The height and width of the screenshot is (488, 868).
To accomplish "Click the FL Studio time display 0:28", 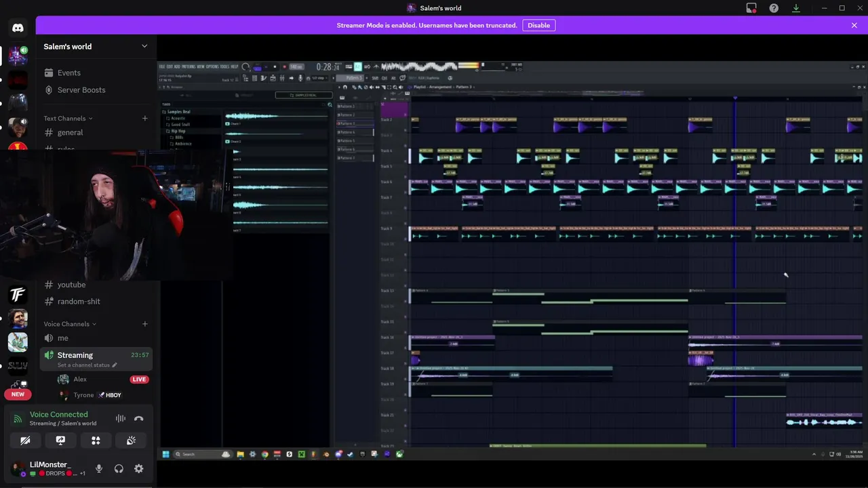I will click(x=328, y=66).
